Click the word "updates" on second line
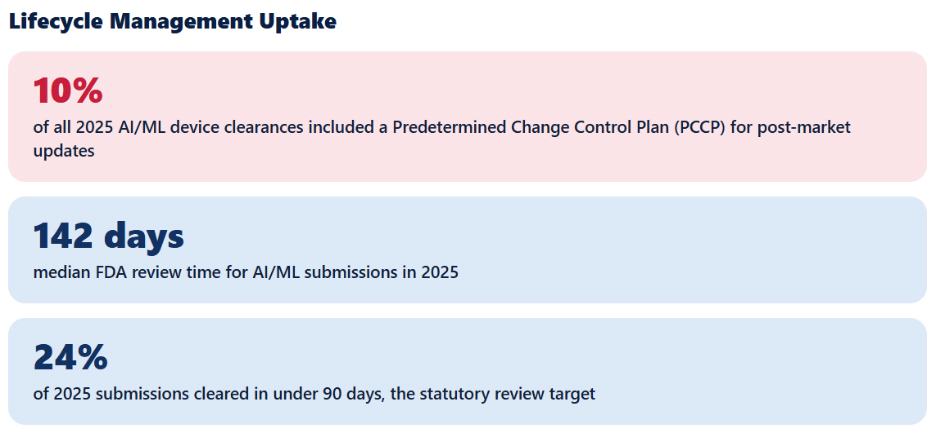The height and width of the screenshot is (446, 936). click(x=64, y=152)
